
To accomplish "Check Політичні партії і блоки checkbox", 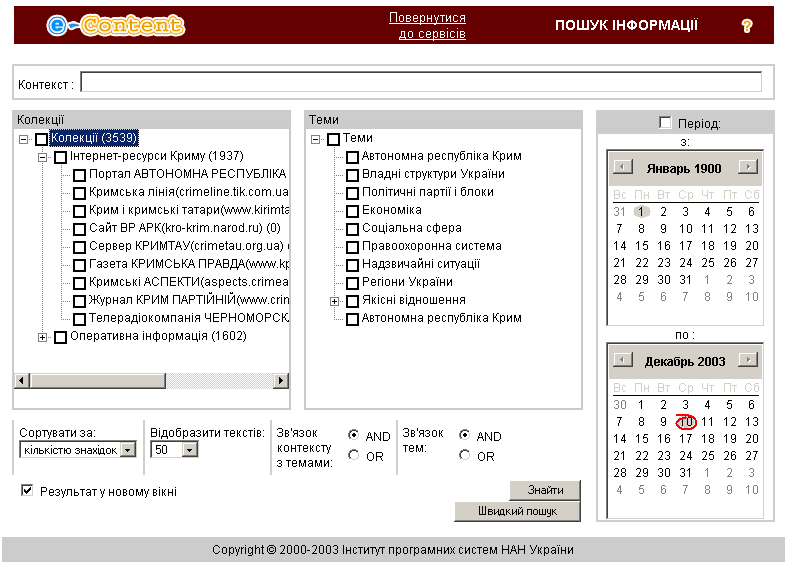I will pos(352,193).
